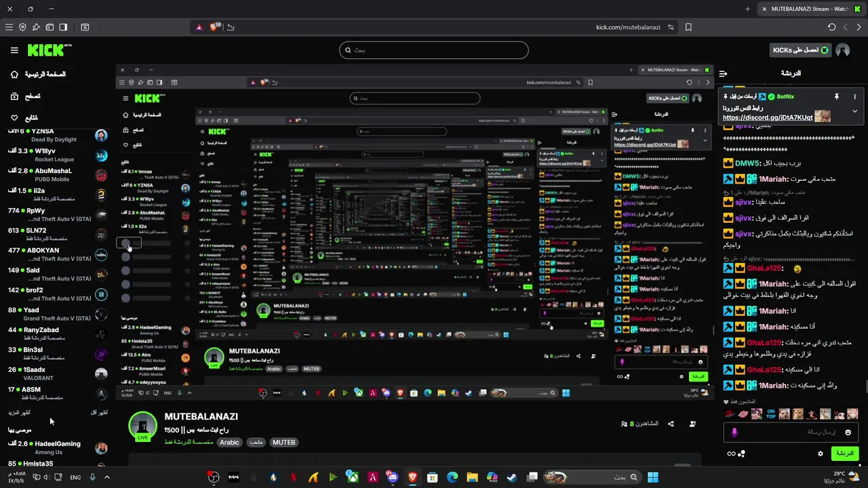
Task: Click the Arabic language tag
Action: pos(229,442)
